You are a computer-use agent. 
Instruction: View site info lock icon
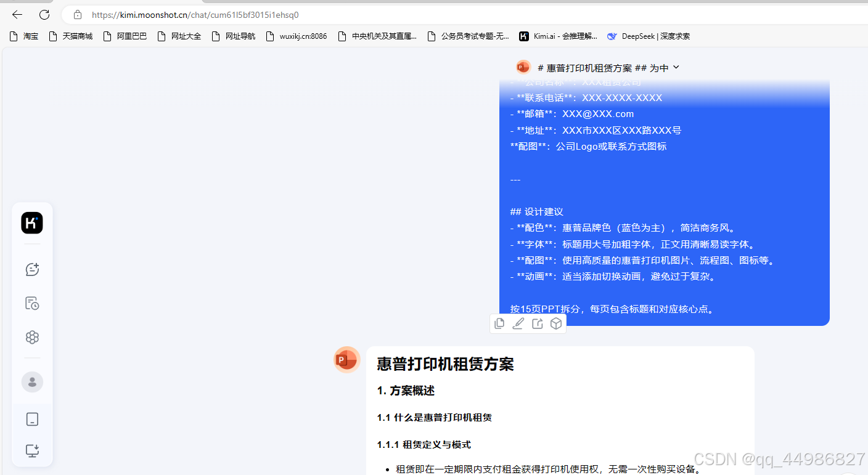[77, 15]
